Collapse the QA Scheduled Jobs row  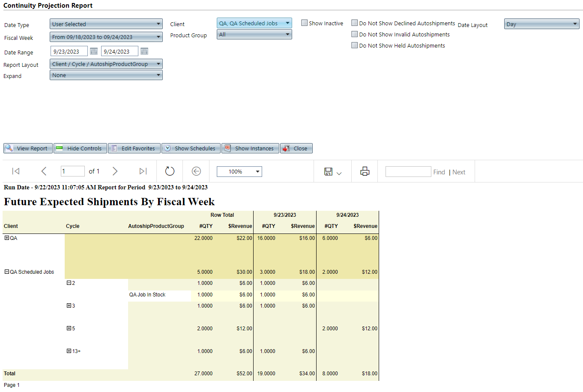[7, 272]
